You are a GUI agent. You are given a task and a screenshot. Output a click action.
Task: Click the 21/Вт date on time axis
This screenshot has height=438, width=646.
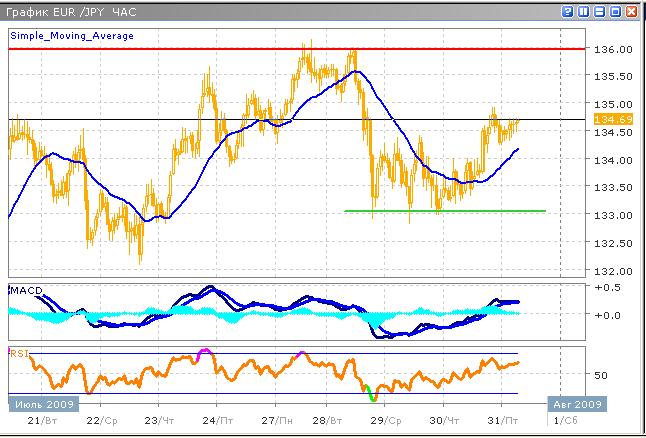(x=40, y=423)
